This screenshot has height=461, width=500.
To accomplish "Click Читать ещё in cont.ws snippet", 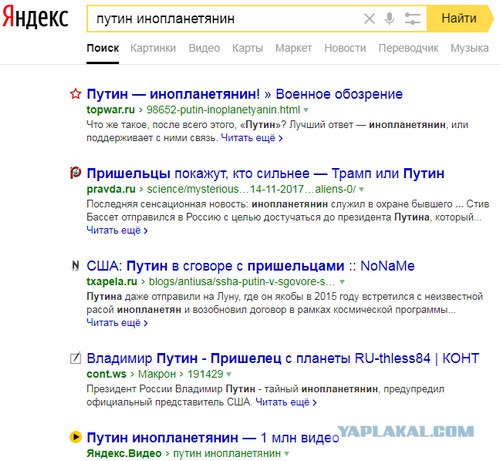I will (286, 402).
